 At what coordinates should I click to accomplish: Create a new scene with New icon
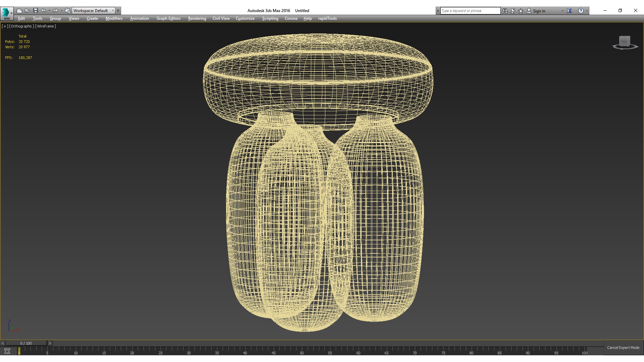tap(19, 11)
